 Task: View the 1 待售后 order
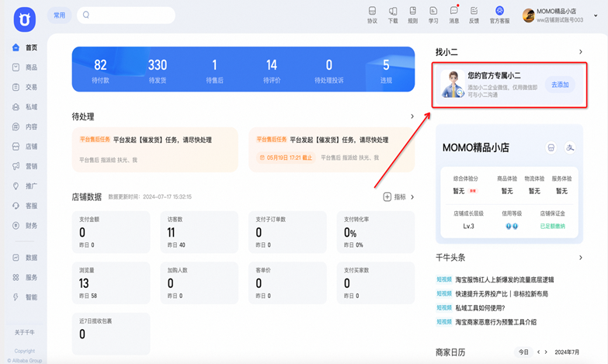(214, 70)
